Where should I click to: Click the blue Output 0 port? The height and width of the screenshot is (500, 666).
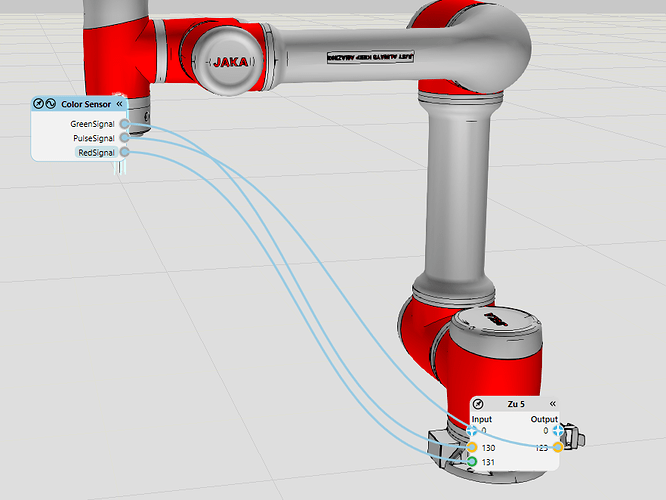[557, 430]
